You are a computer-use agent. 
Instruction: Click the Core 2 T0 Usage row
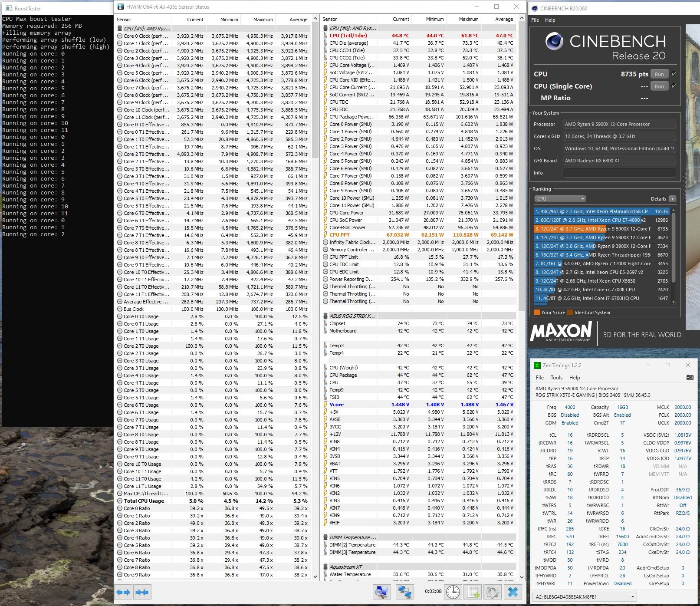[x=213, y=346]
